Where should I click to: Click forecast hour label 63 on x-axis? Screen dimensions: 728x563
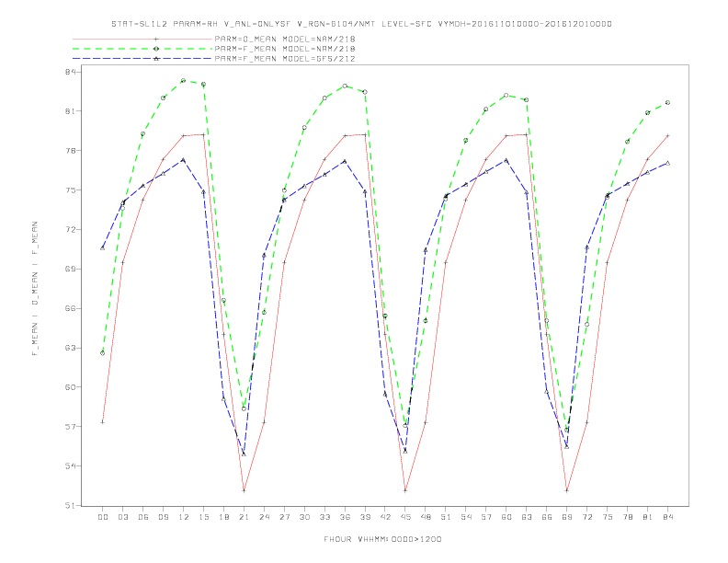[x=527, y=517]
